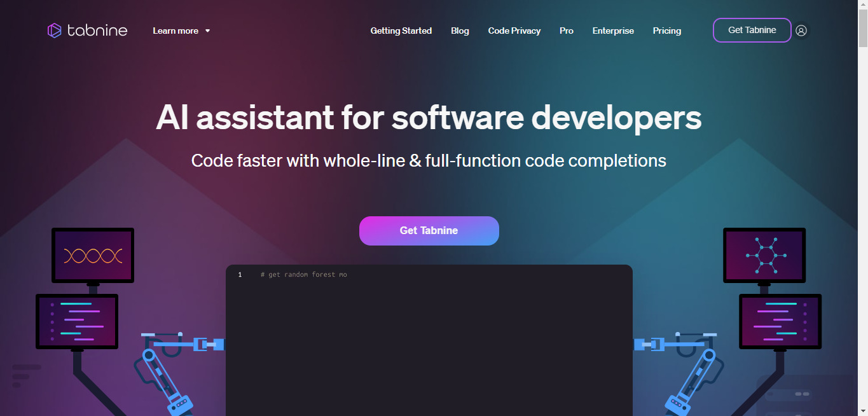Click the 'AI assistant for software developers' headline
This screenshot has height=416, width=868.
[x=429, y=117]
